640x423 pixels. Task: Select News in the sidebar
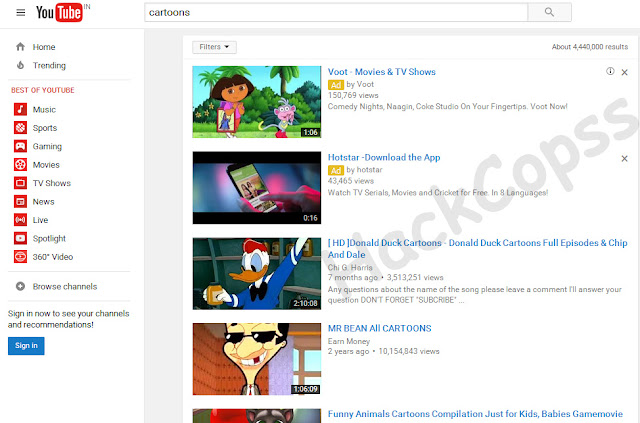tap(43, 201)
